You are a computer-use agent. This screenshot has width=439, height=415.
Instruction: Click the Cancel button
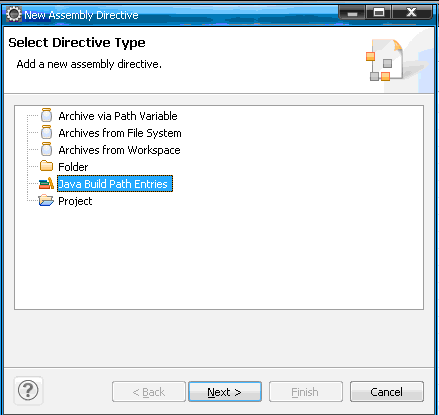(387, 392)
